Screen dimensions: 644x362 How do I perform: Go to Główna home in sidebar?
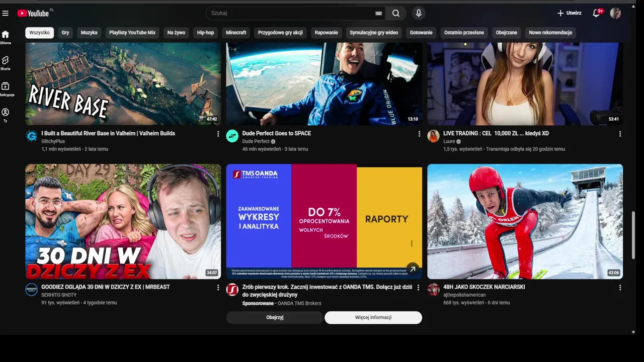click(6, 37)
